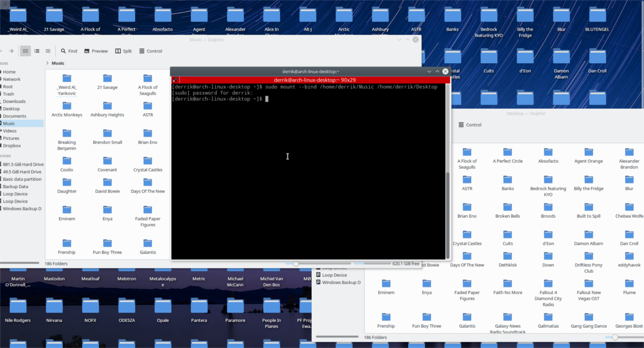Select Trash in Places panel

coord(9,94)
